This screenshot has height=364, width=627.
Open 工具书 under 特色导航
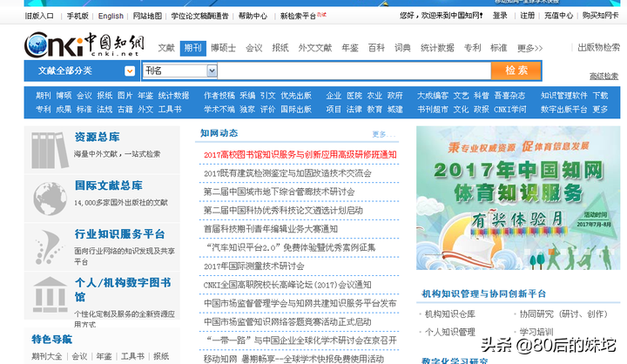pyautogui.click(x=132, y=356)
